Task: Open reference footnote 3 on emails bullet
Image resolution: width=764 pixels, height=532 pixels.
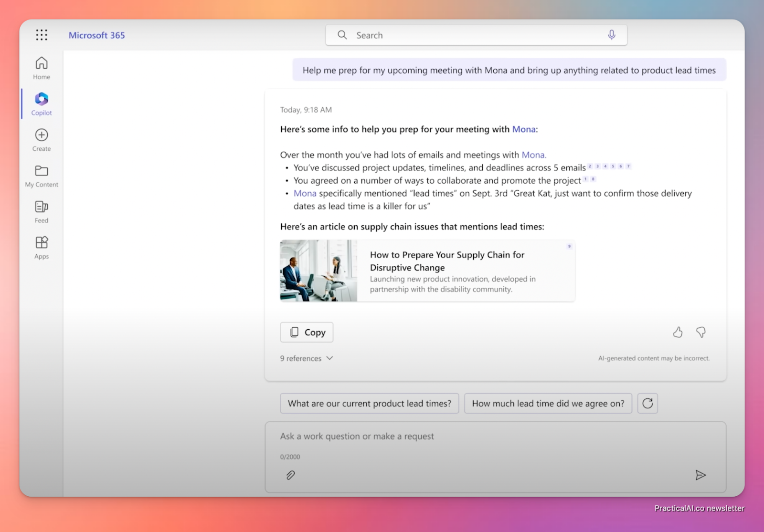Action: (x=598, y=166)
